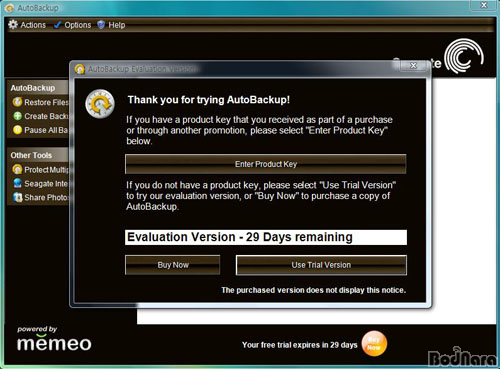Click the Options checkmark icon
The image size is (500, 369).
[57, 25]
